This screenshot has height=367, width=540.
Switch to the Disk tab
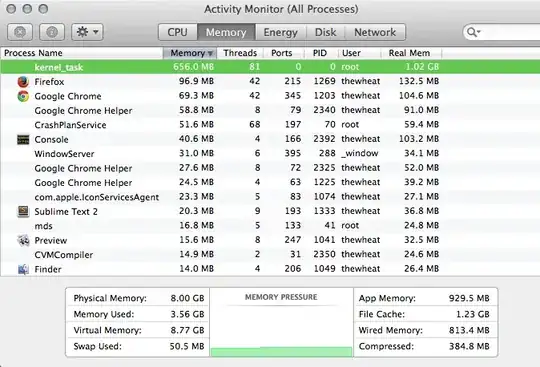coord(325,32)
